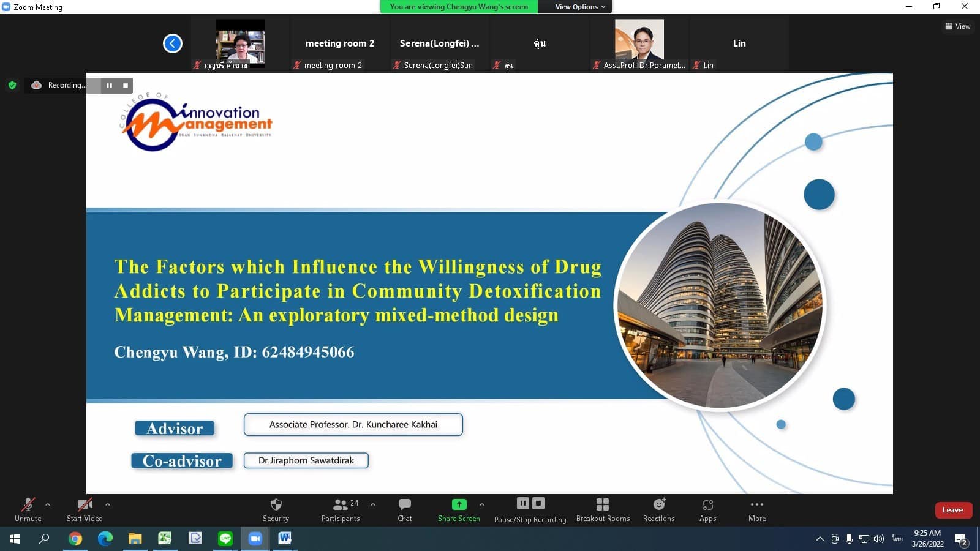Open the Reactions menu
The height and width of the screenshot is (551, 980).
pyautogui.click(x=658, y=509)
